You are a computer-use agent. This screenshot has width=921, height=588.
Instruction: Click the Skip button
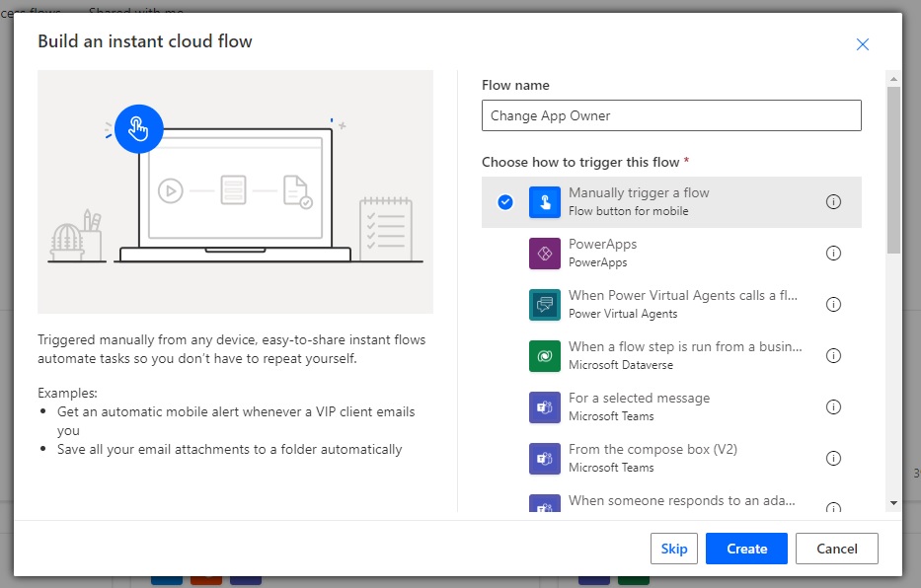[x=673, y=549]
